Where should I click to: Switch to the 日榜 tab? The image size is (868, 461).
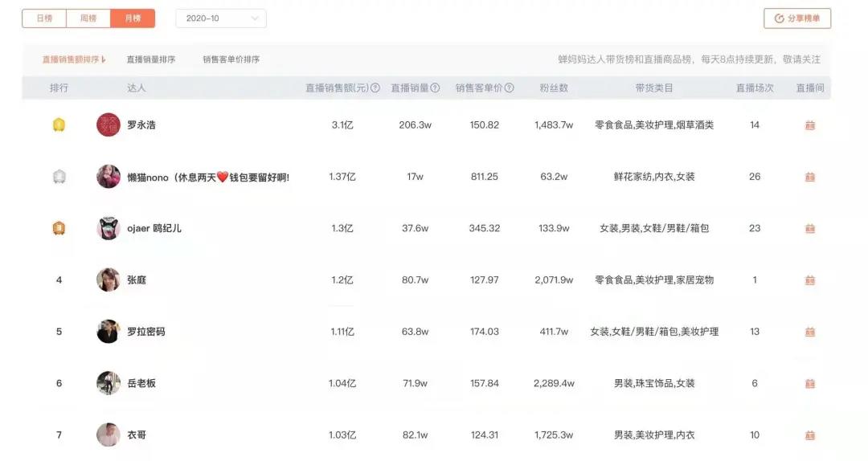[x=44, y=18]
